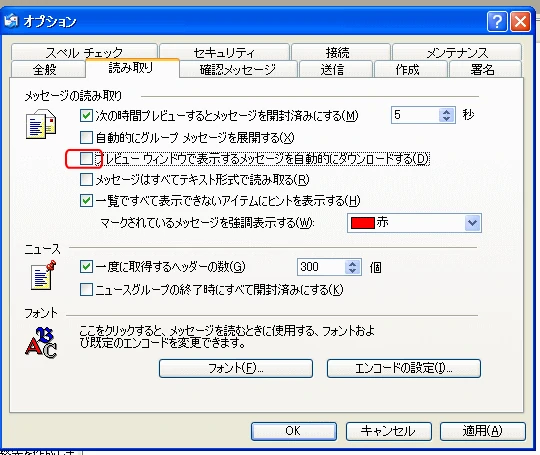
Task: Open the メンテナンス tab
Action: [457, 52]
